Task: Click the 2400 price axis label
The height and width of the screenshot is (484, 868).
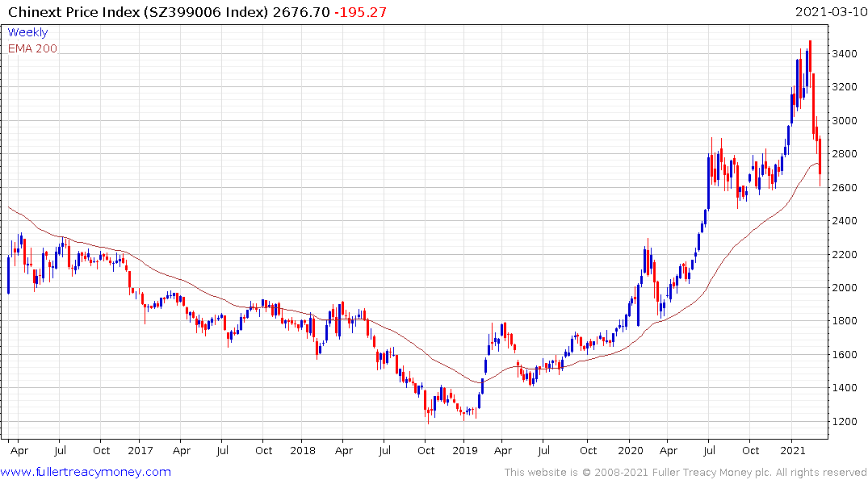Action: pos(845,221)
